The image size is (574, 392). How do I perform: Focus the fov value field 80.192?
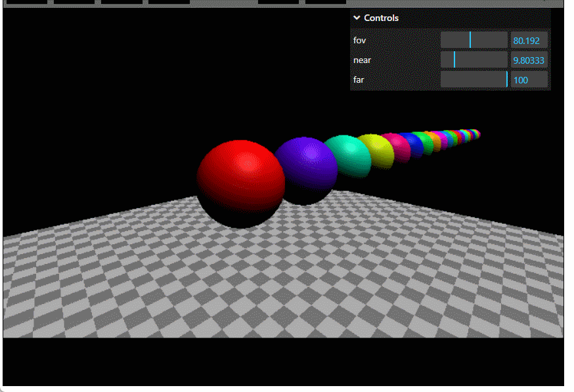(529, 41)
